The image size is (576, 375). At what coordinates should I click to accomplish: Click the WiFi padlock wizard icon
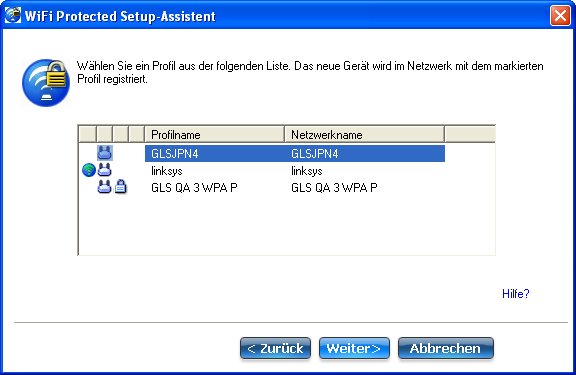46,83
